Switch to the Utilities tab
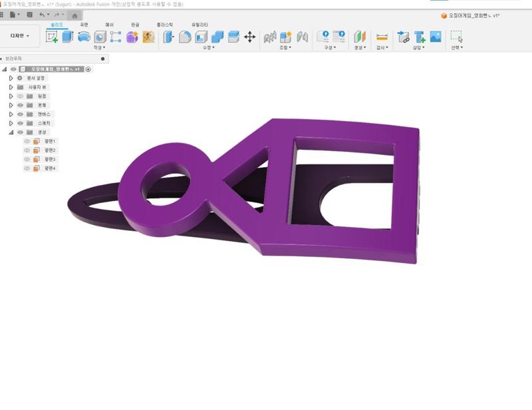532x410 pixels. (199, 25)
